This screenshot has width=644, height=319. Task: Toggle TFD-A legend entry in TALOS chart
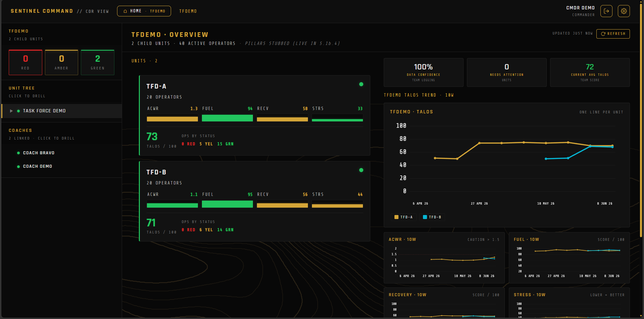(x=404, y=217)
